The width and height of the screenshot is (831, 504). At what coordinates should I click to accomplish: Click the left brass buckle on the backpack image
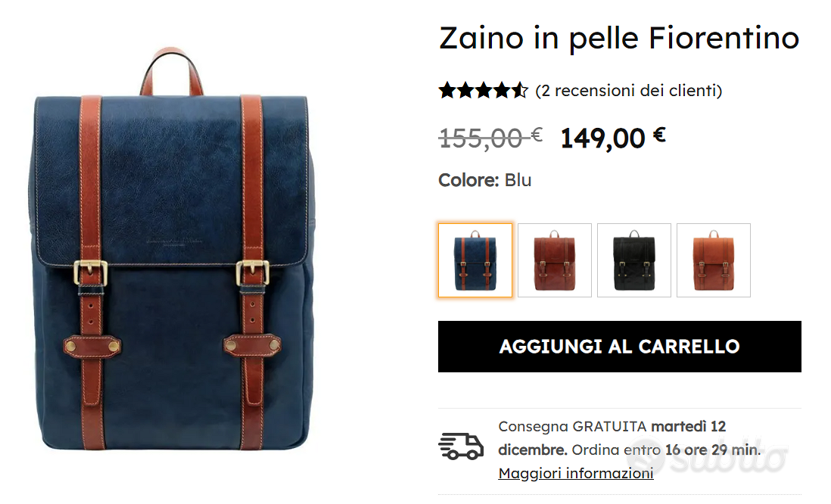(x=91, y=273)
